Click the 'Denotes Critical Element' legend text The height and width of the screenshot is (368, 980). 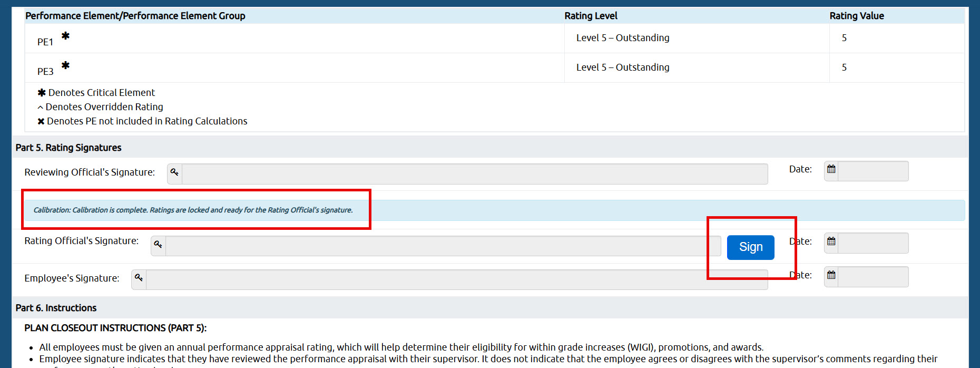point(101,93)
